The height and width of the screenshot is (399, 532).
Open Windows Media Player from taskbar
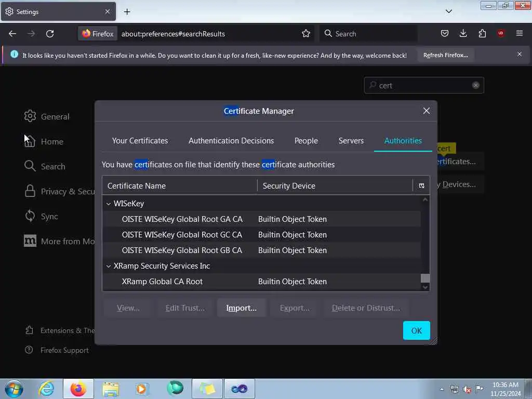click(x=142, y=389)
